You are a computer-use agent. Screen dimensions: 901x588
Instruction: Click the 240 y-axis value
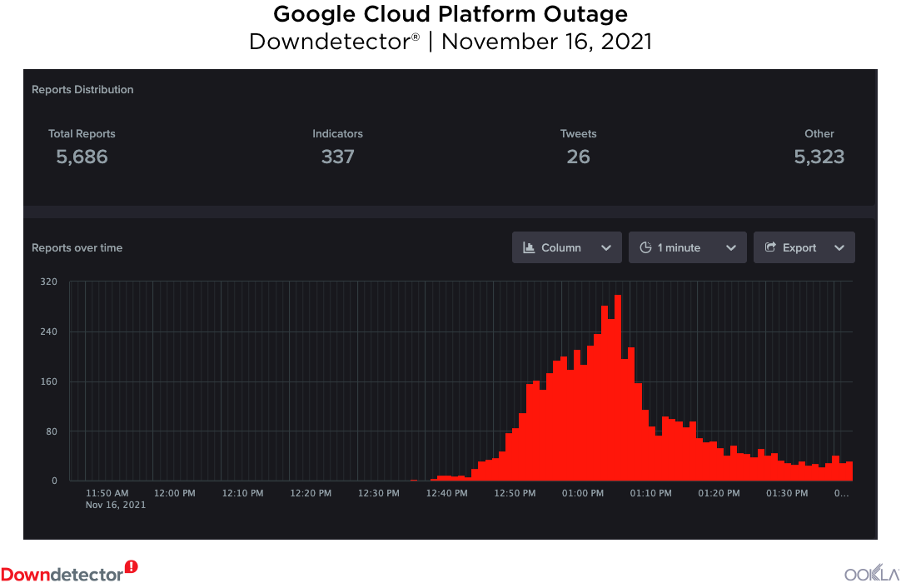coord(48,331)
